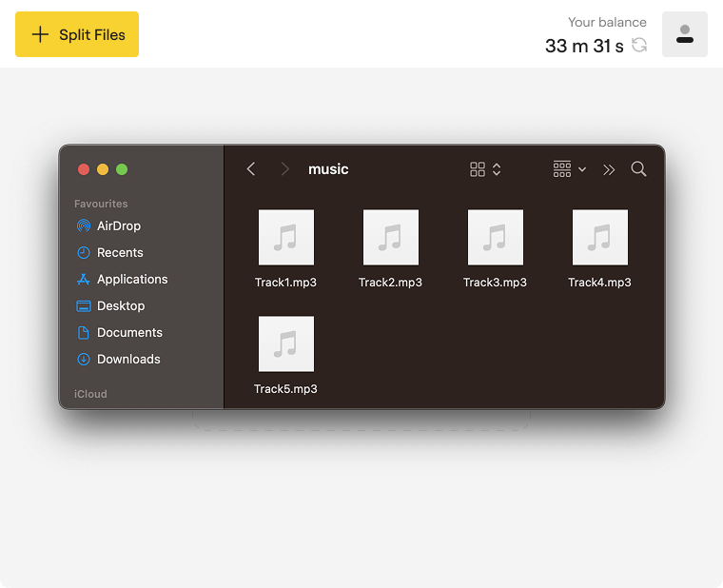Viewport: 723px width, 588px height.
Task: Open the Documents folder in sidebar
Action: pos(129,332)
